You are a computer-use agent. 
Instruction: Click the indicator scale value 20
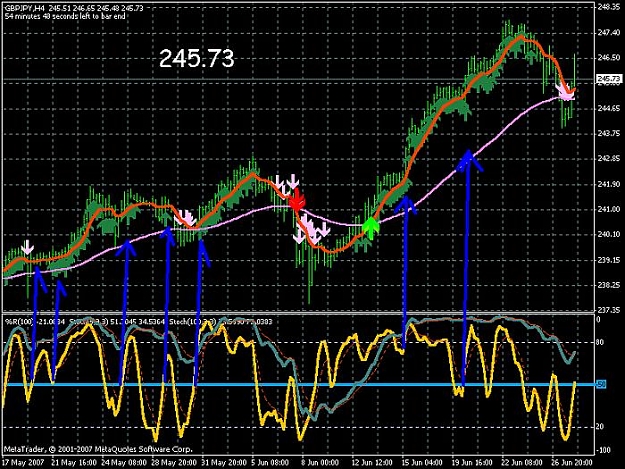pos(600,427)
